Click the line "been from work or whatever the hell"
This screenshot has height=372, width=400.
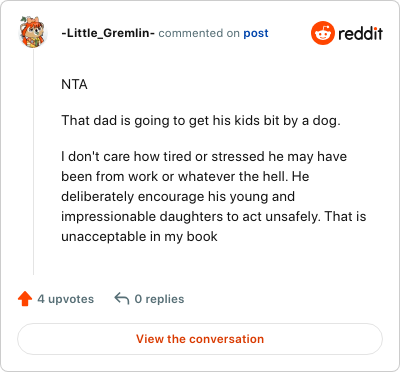click(185, 177)
